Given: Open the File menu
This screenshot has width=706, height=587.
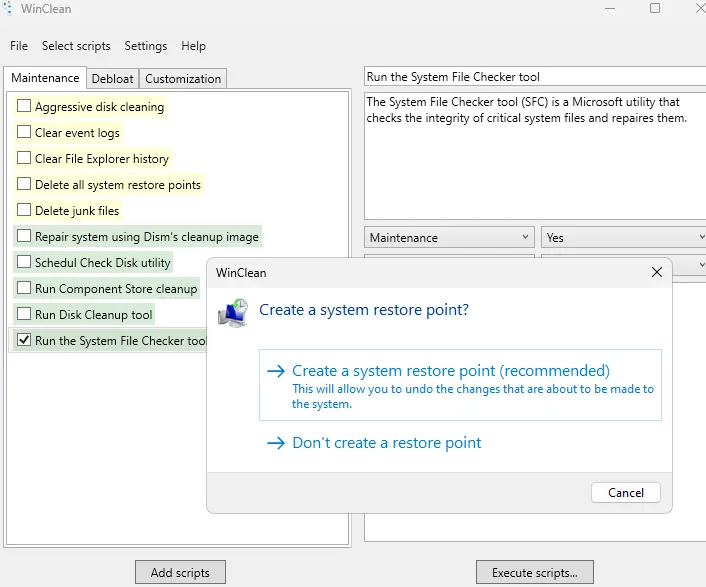Looking at the screenshot, I should coord(19,46).
